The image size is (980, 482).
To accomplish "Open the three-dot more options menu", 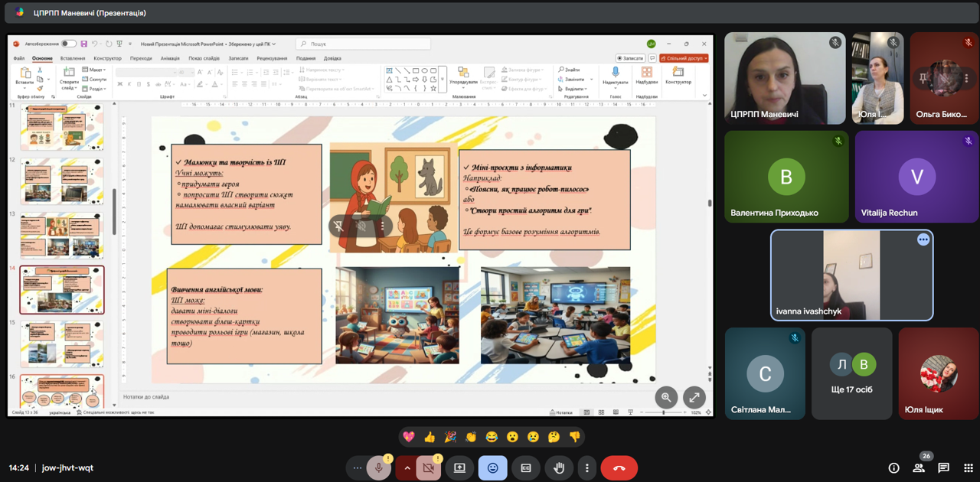I will (586, 468).
